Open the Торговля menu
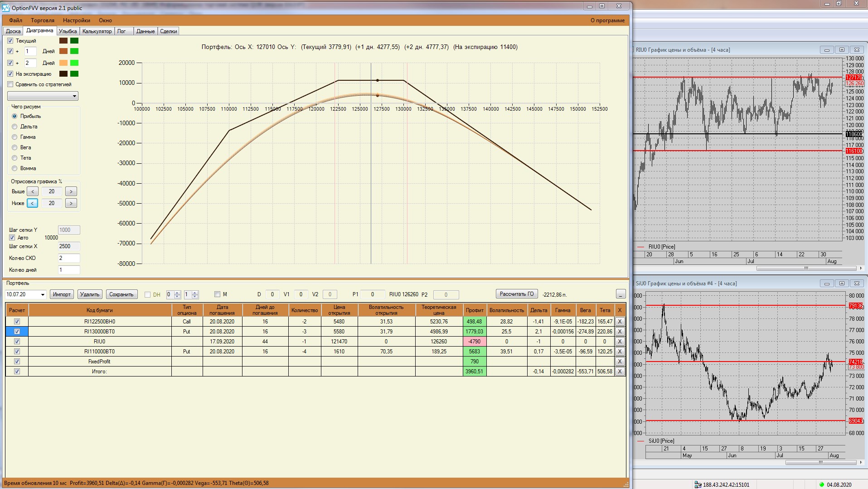This screenshot has width=868, height=489. [43, 20]
